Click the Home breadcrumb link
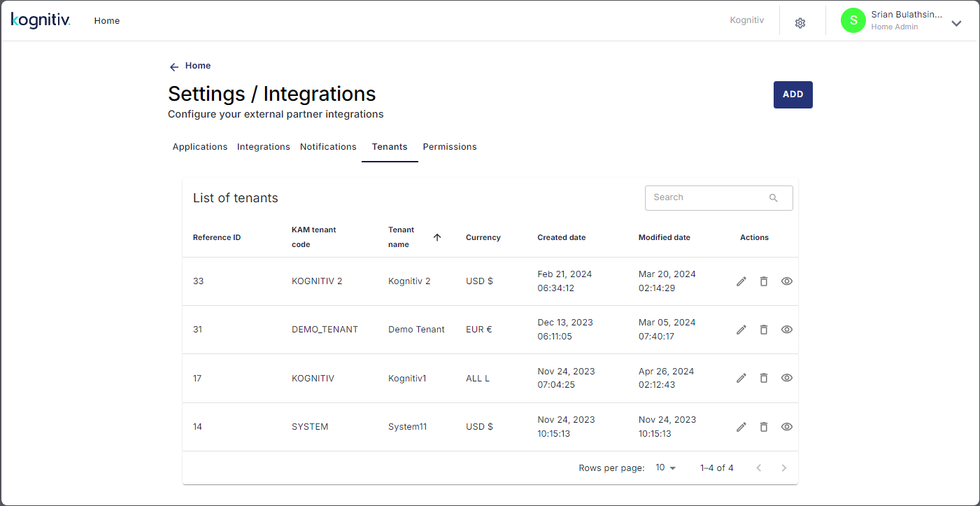Screen dimensions: 980x506 coord(198,66)
